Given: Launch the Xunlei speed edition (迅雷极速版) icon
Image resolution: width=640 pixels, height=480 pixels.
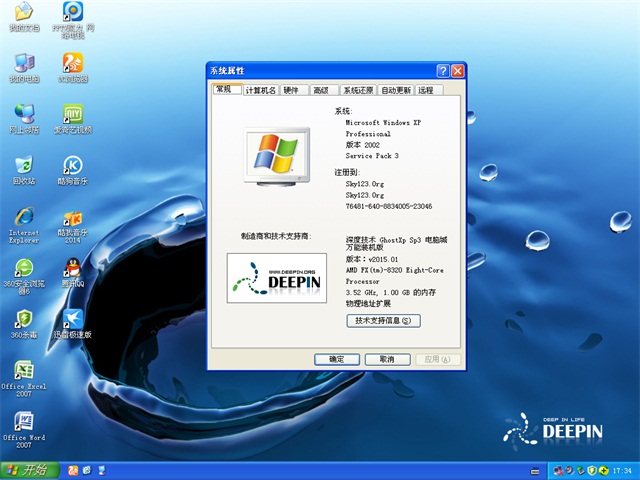Looking at the screenshot, I should coord(72,319).
